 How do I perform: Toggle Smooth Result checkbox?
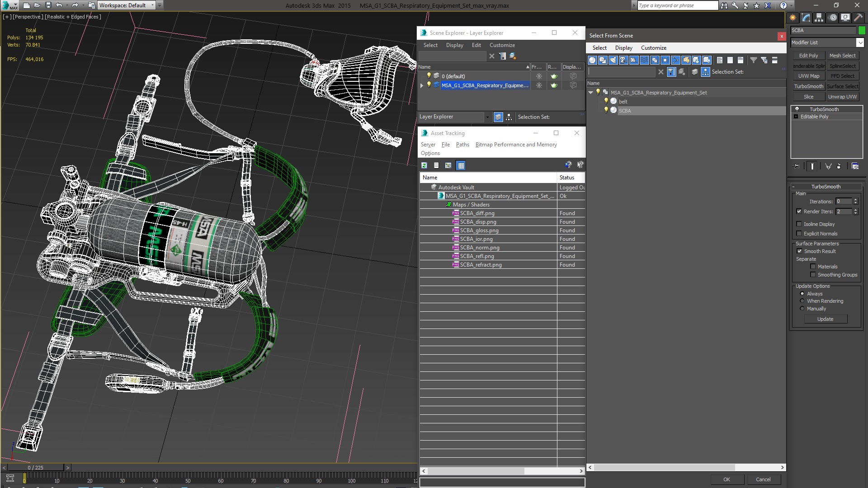coord(799,251)
